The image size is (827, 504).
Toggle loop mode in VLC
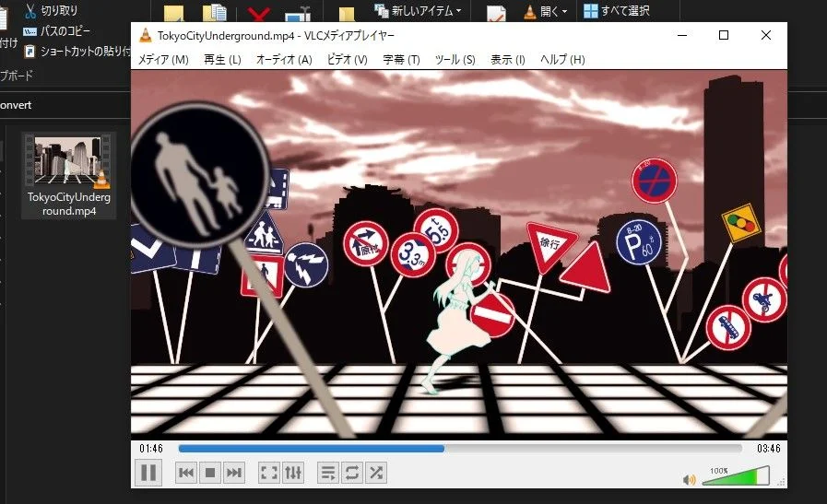tap(352, 473)
